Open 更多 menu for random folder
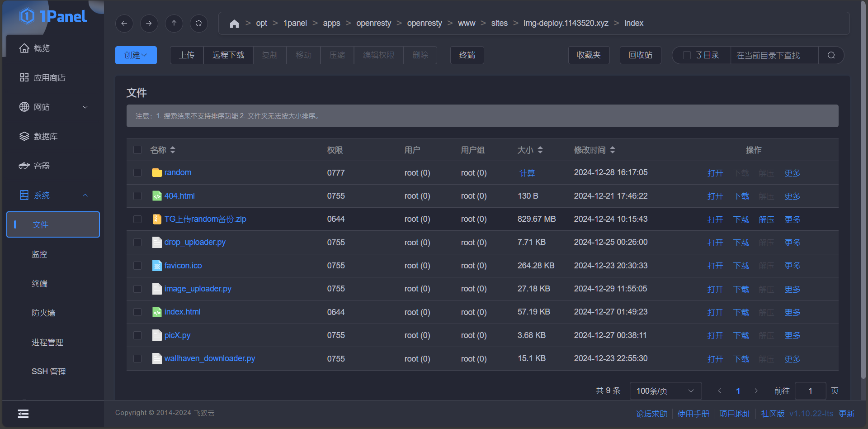 point(793,173)
